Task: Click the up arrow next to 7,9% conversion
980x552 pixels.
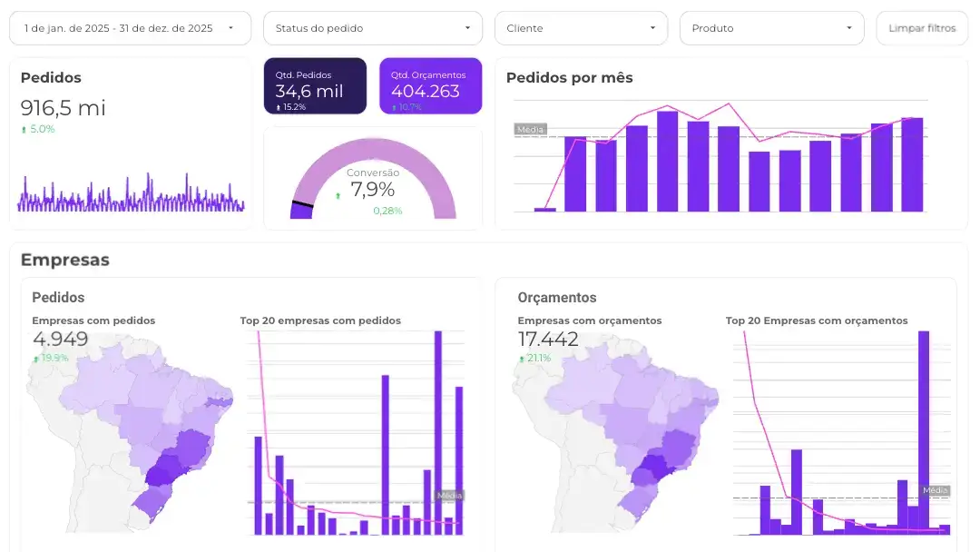Action: 338,194
